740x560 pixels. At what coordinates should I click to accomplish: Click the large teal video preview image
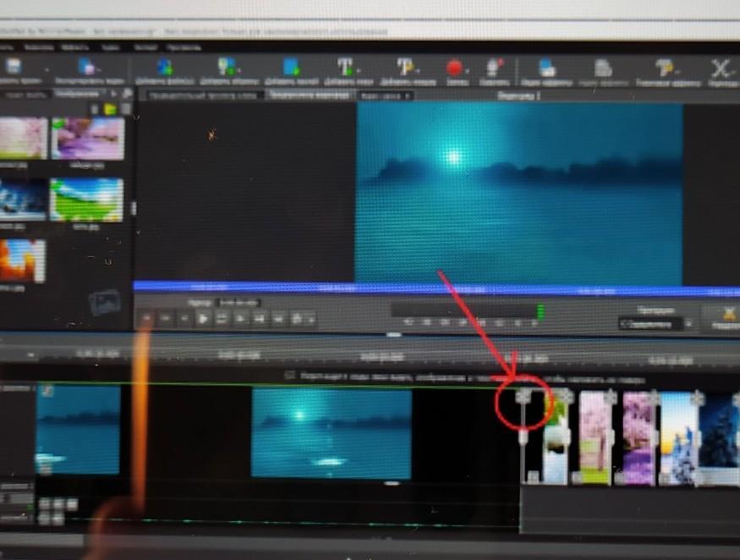(519, 194)
